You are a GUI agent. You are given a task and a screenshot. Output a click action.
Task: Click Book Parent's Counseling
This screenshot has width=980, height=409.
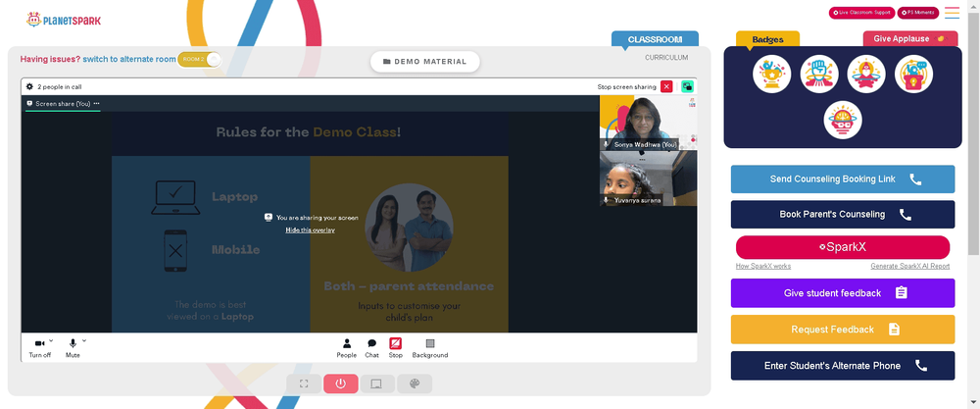(843, 215)
